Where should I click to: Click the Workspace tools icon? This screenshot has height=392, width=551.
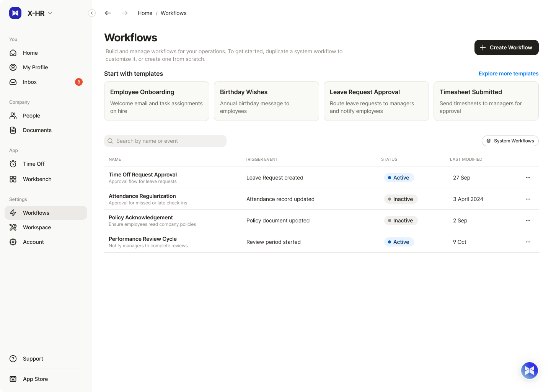coord(13,227)
